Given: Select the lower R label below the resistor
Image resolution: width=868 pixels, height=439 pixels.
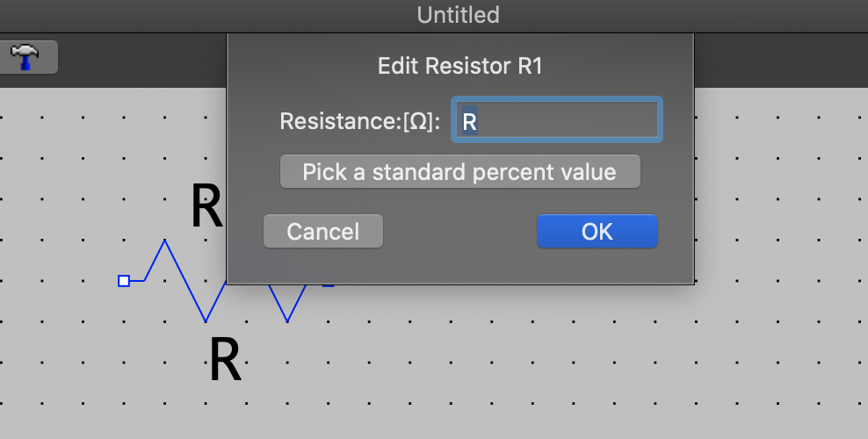Looking at the screenshot, I should (x=225, y=361).
